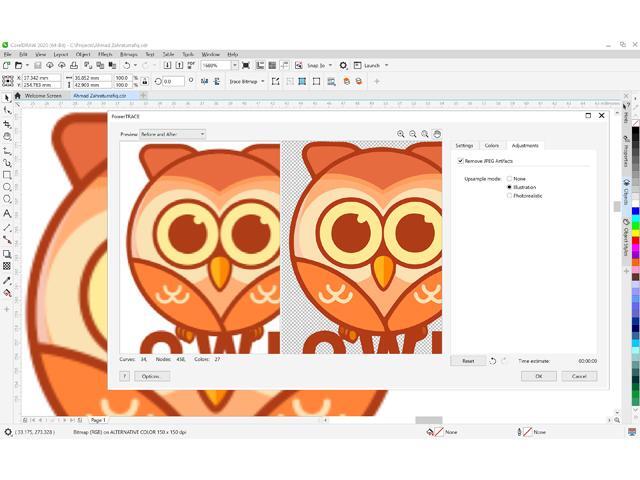Image resolution: width=640 pixels, height=480 pixels.
Task: Click the undo arrow next to Reset
Action: 493,361
